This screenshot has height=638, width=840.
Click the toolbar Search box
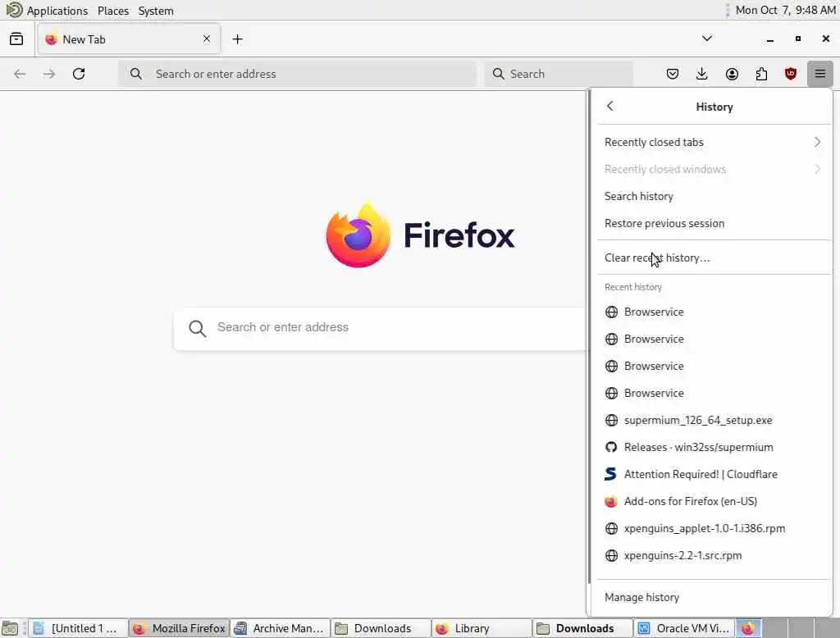(559, 74)
